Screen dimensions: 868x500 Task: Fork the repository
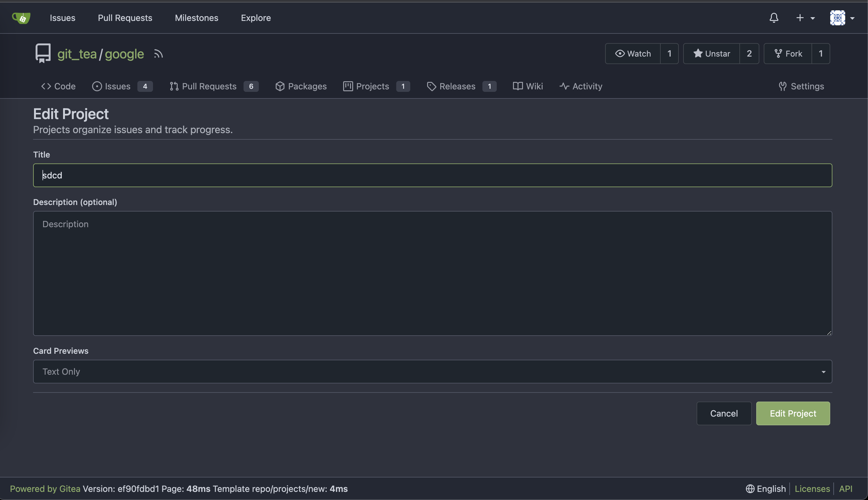coord(788,53)
